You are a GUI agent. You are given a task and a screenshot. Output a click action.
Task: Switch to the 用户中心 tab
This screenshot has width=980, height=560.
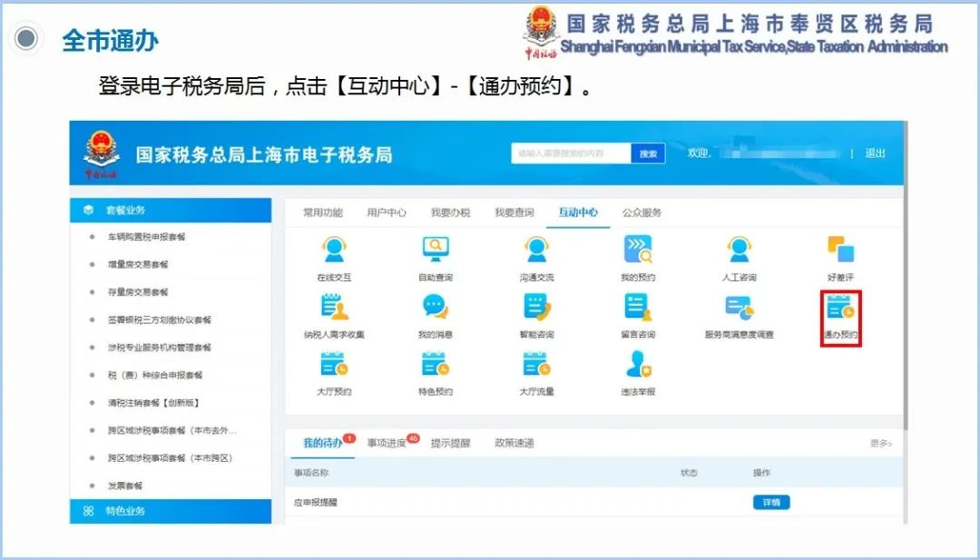coord(387,212)
